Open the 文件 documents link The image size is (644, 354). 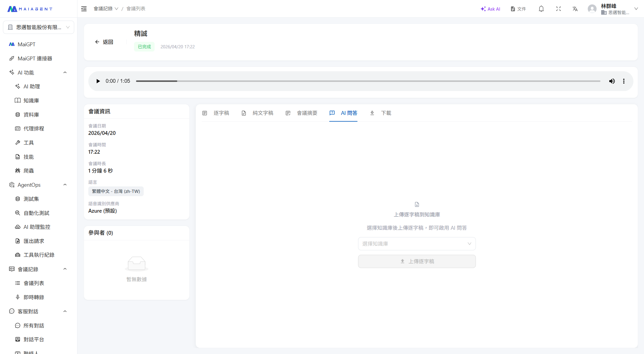tap(518, 9)
